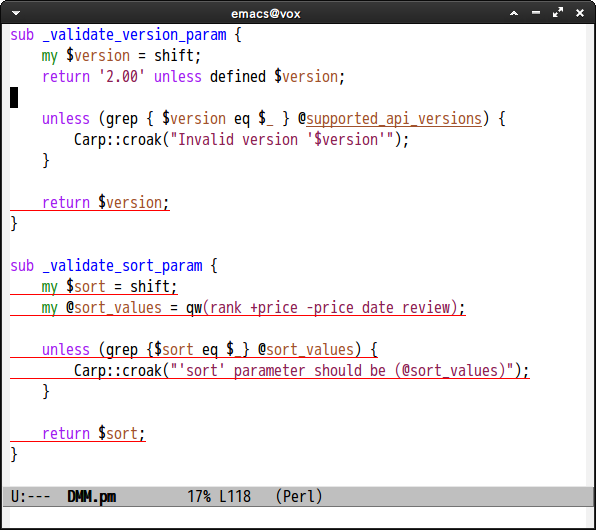Shade the window with the up-arrow button

[514, 13]
